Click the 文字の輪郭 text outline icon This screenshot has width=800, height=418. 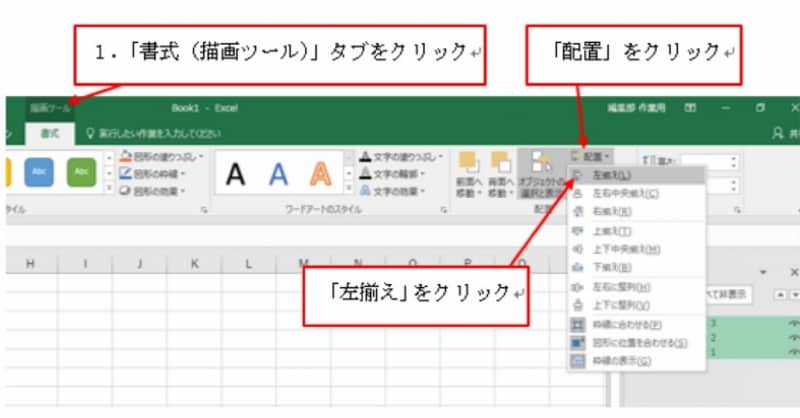coord(365,174)
